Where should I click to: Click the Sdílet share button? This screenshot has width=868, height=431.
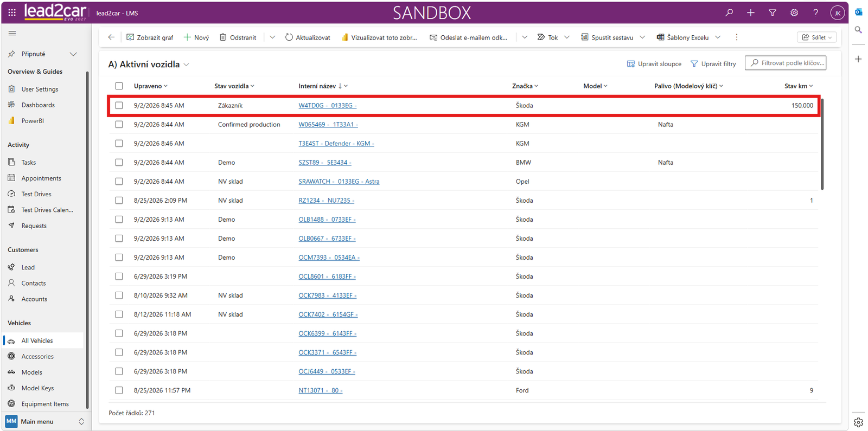pos(816,37)
